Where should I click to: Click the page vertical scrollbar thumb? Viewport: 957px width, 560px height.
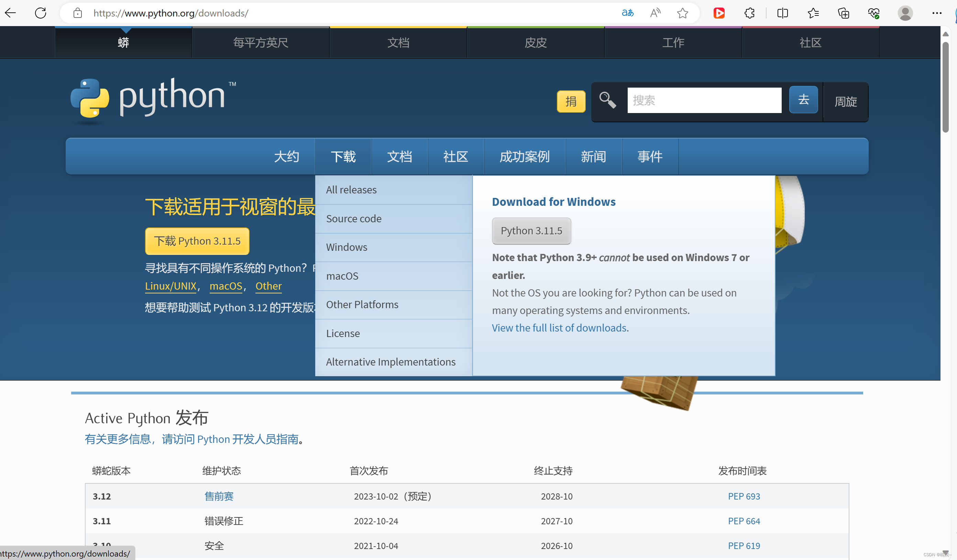(946, 87)
